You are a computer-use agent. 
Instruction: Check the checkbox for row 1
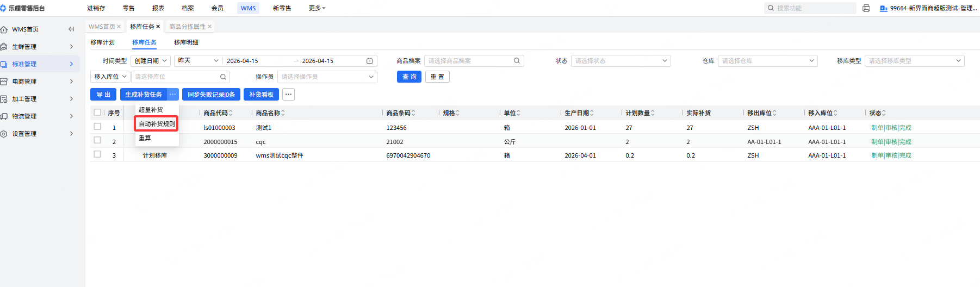click(97, 127)
